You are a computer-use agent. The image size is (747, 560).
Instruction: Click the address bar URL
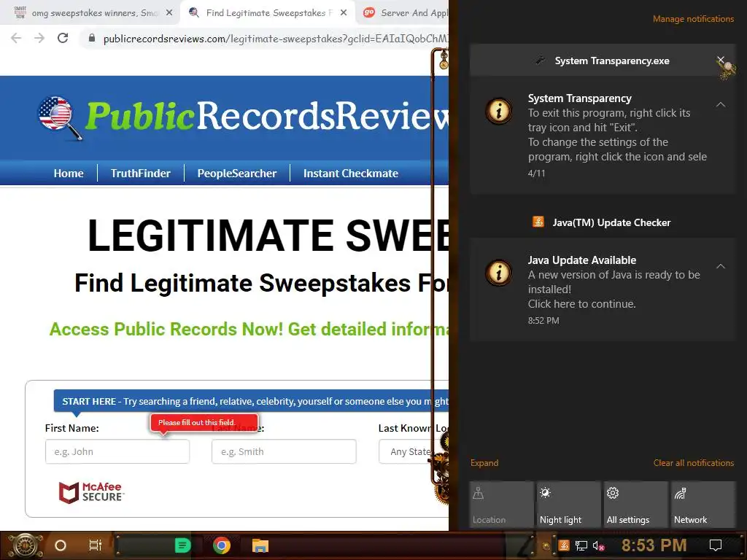[x=275, y=39]
